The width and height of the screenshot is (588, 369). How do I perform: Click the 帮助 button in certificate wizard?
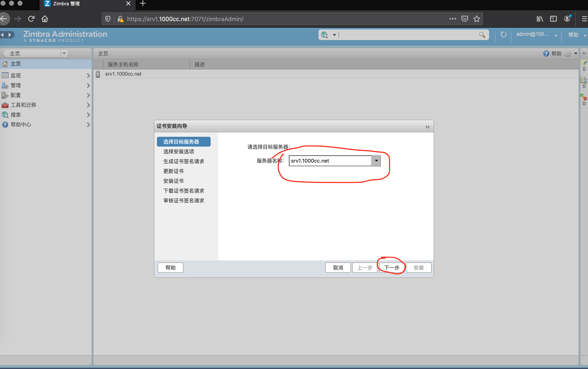coord(170,267)
